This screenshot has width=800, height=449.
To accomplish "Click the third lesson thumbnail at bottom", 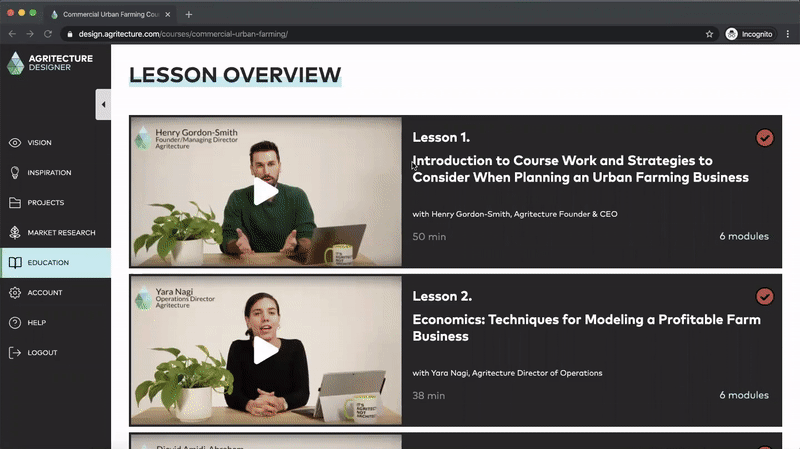I will coord(266,442).
